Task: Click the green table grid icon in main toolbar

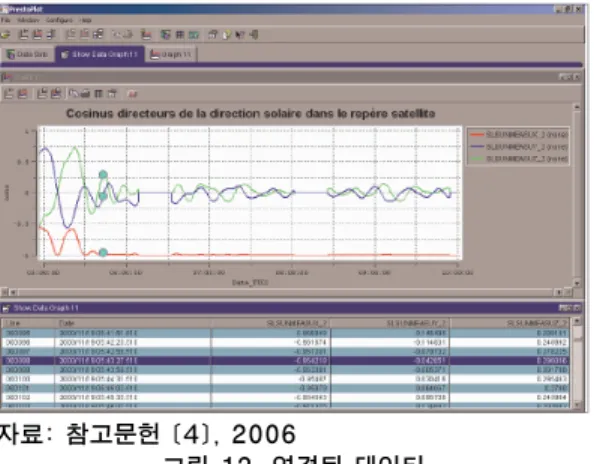Action: click(194, 35)
